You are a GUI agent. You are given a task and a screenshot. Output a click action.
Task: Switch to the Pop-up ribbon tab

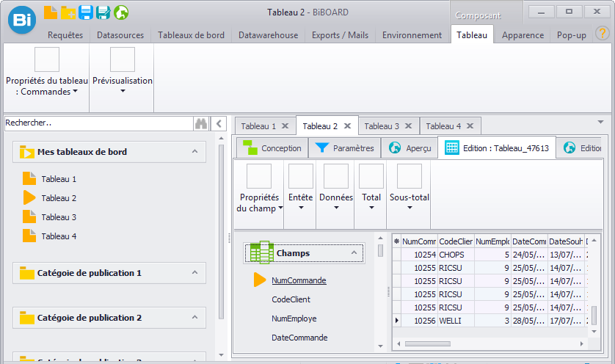pyautogui.click(x=572, y=35)
